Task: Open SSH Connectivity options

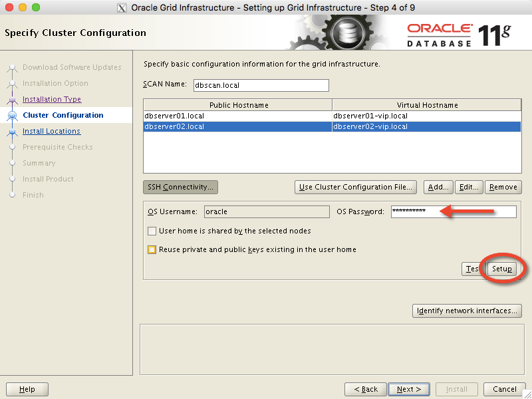Action: 180,187
